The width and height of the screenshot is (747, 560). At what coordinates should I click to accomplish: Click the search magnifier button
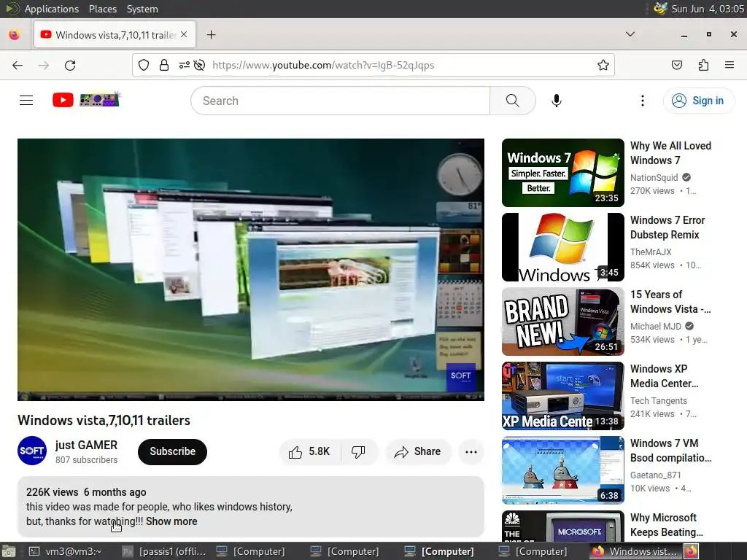click(x=513, y=101)
